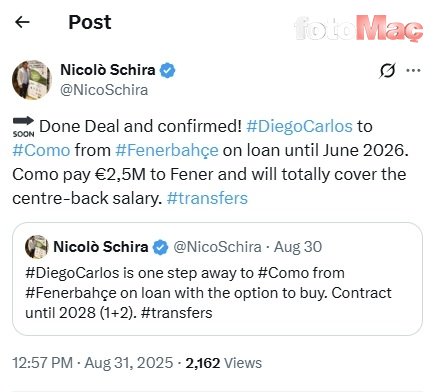Click the small avatar in the quoted post

tap(37, 247)
